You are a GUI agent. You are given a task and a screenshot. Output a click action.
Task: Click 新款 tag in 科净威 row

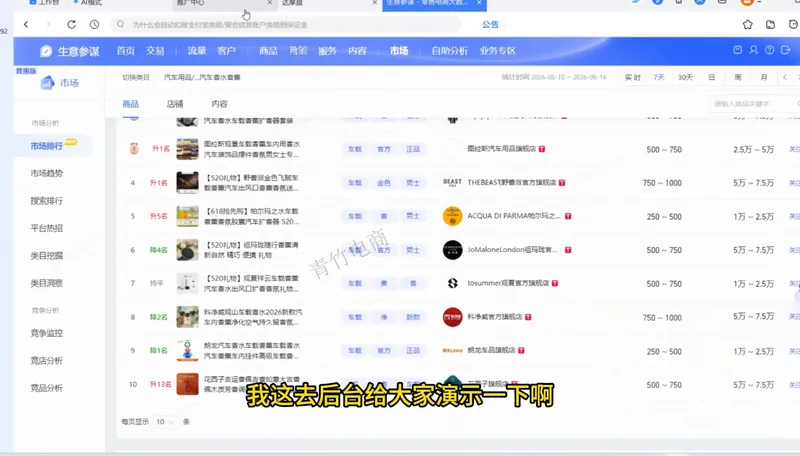(x=413, y=317)
